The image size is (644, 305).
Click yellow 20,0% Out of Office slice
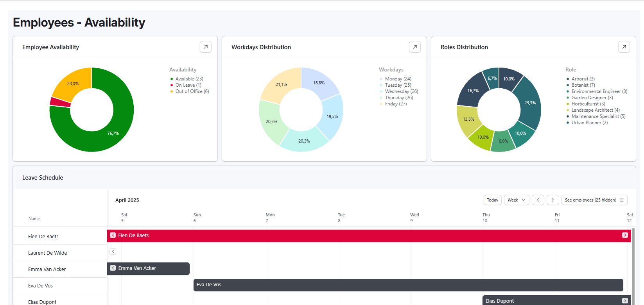(73, 84)
